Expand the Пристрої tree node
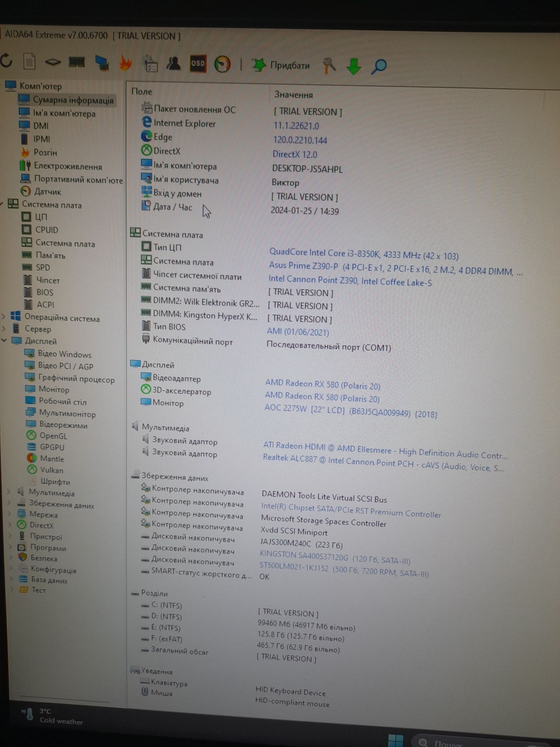Image resolution: width=560 pixels, height=747 pixels. point(10,536)
